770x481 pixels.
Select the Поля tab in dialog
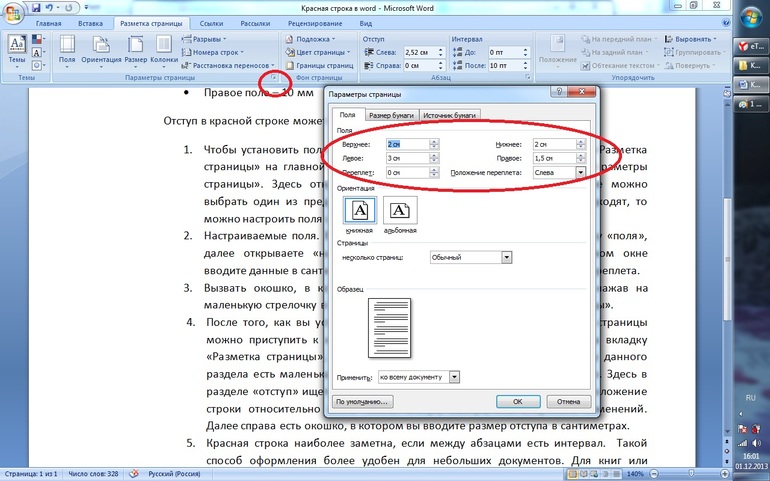(x=347, y=114)
